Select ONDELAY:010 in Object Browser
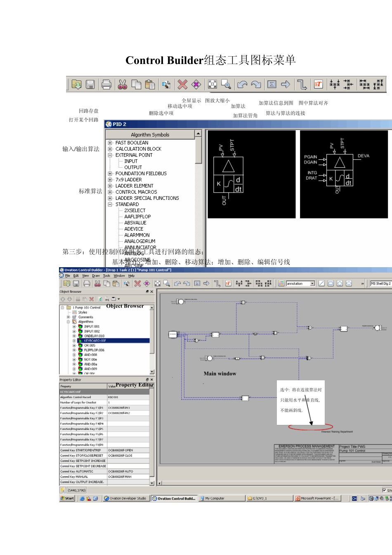Image resolution: width=392 pixels, height=555 pixels. pos(94,336)
